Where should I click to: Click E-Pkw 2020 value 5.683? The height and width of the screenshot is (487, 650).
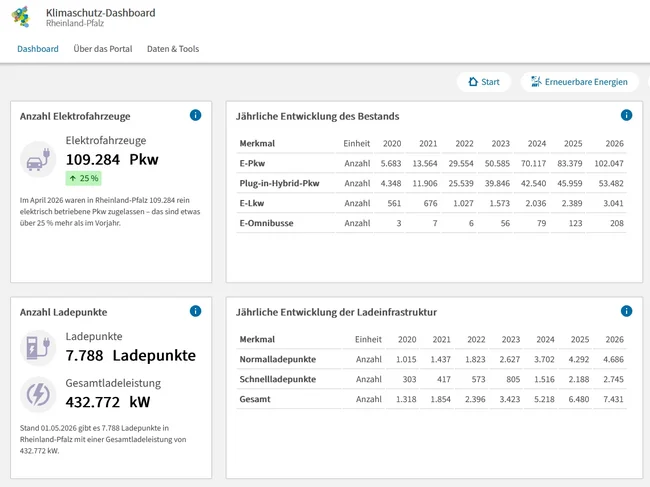click(x=391, y=163)
